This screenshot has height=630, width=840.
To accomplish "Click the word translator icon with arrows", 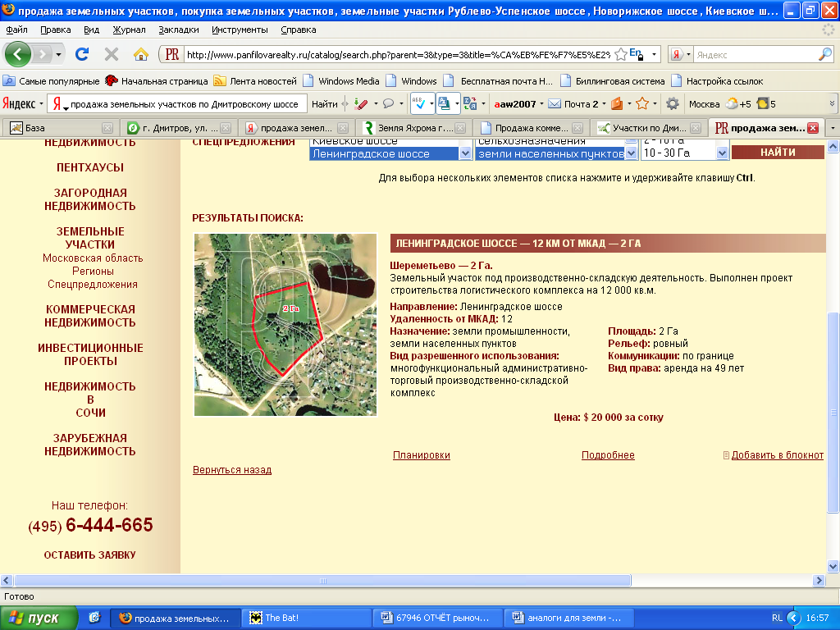I will tap(470, 104).
